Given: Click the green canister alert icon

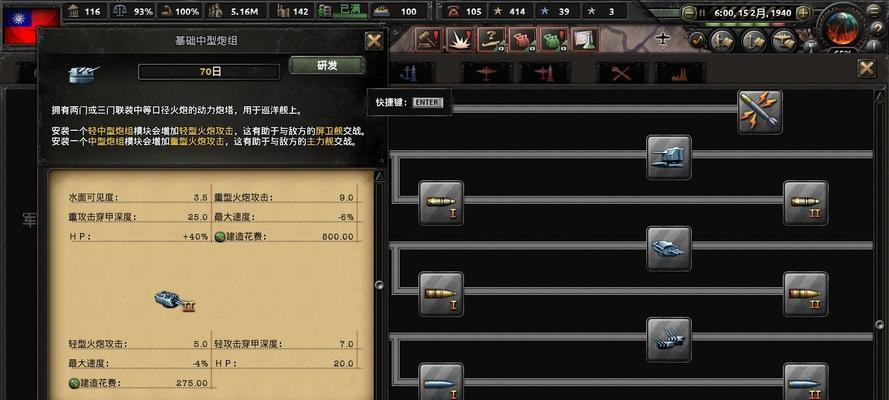Looking at the screenshot, I should tap(553, 39).
